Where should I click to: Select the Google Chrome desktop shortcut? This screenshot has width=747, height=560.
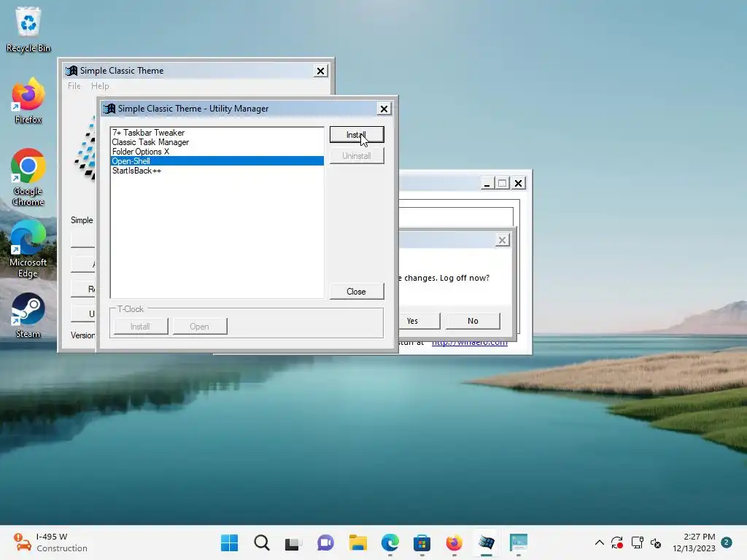tap(28, 177)
